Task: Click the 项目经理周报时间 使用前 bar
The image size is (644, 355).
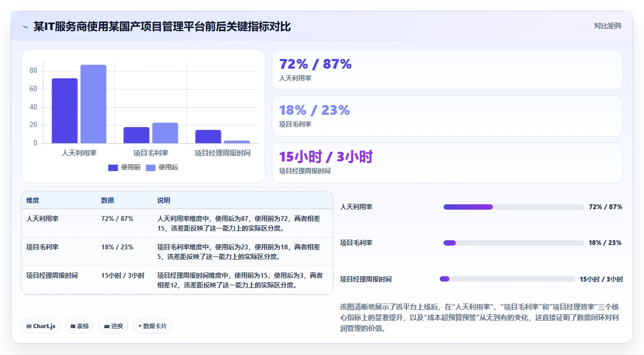Action: 208,137
